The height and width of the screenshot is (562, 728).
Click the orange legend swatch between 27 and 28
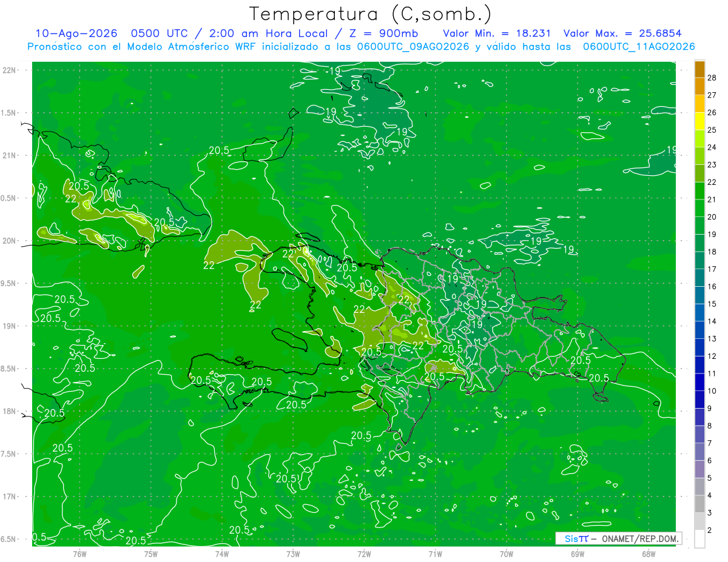tap(699, 86)
